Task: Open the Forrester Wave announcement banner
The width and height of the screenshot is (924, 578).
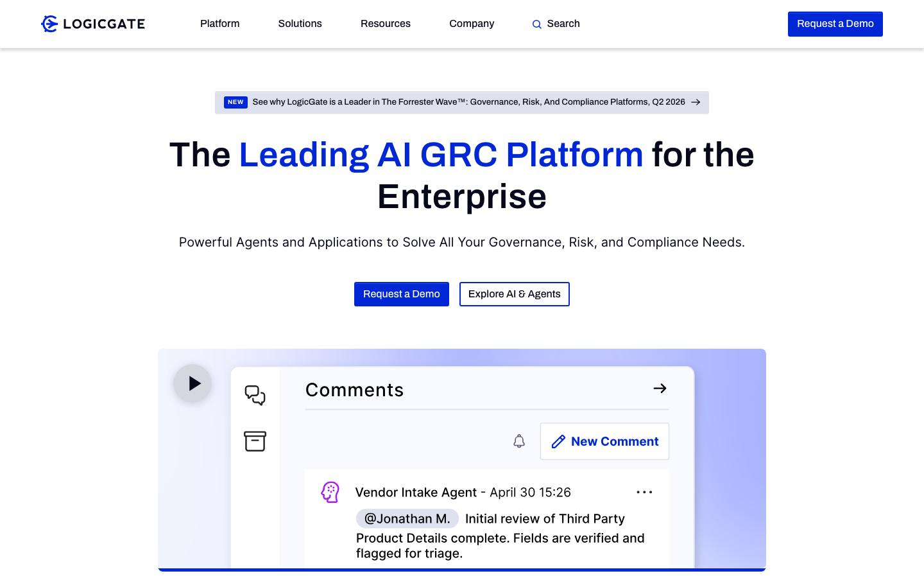Action: pos(462,102)
